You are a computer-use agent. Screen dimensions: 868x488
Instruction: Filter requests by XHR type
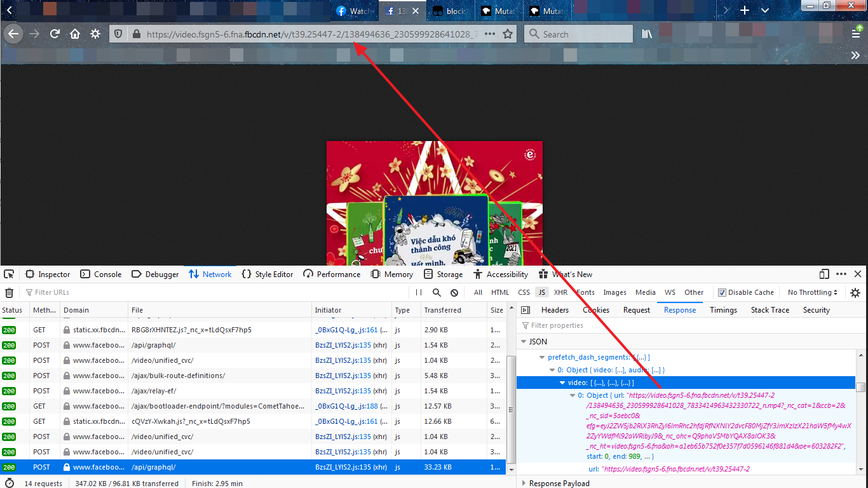pyautogui.click(x=560, y=292)
